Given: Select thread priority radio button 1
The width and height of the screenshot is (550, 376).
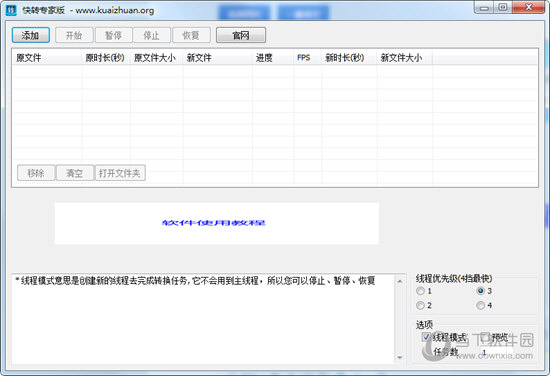Looking at the screenshot, I should (x=420, y=291).
